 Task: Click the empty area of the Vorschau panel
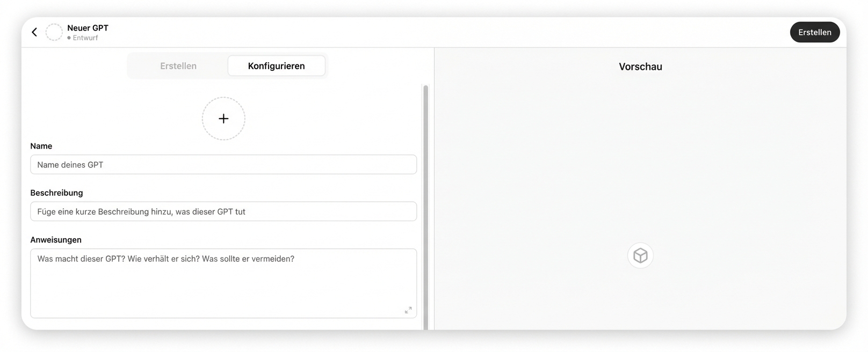(x=640, y=161)
